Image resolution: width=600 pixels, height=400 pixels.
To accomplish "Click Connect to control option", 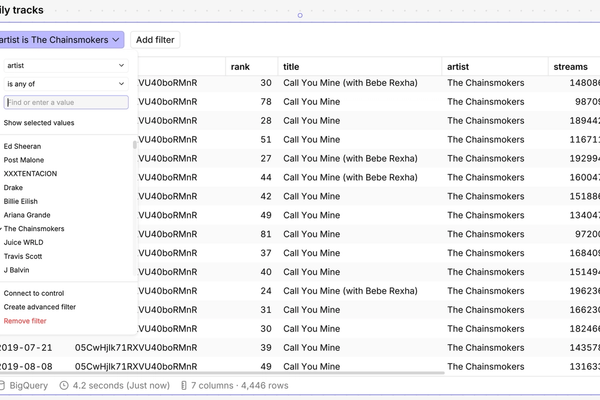I will click(34, 293).
